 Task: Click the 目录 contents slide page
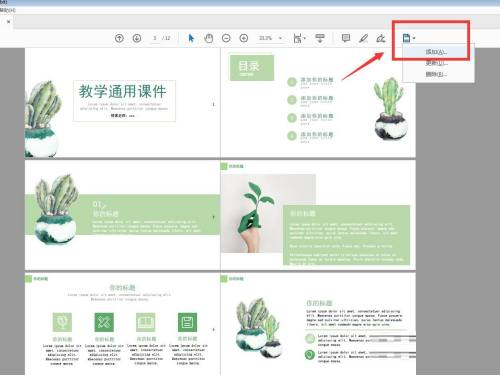pos(318,102)
